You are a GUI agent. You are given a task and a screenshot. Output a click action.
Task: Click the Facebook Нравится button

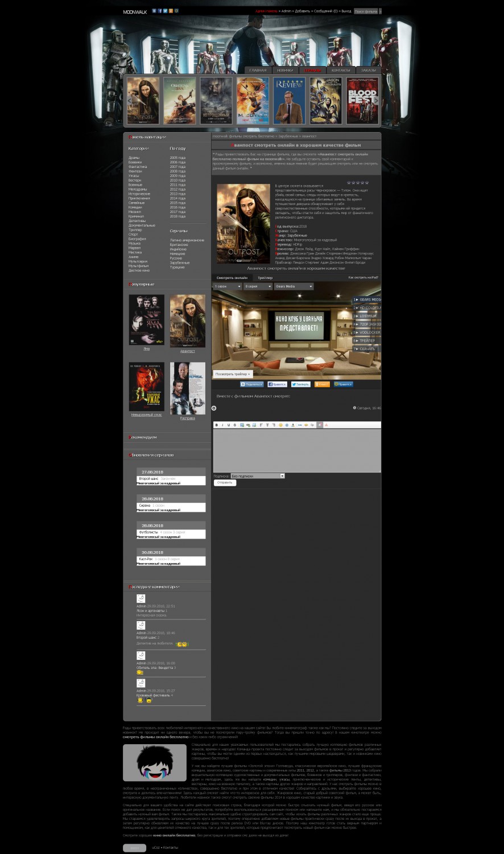point(277,384)
